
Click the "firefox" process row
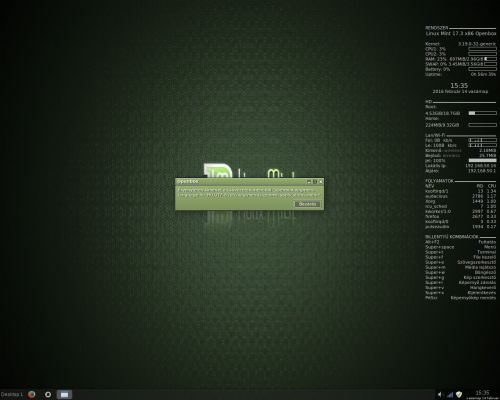[461, 216]
